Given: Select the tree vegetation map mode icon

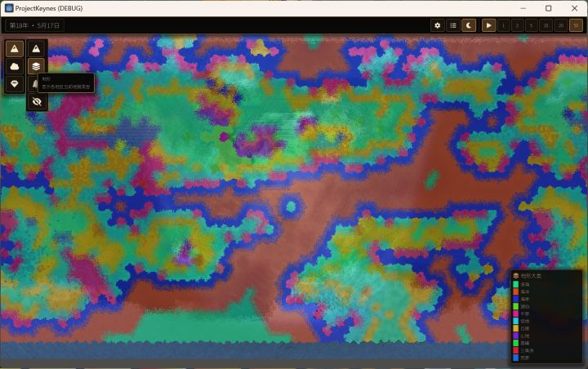Looking at the screenshot, I should [x=33, y=84].
